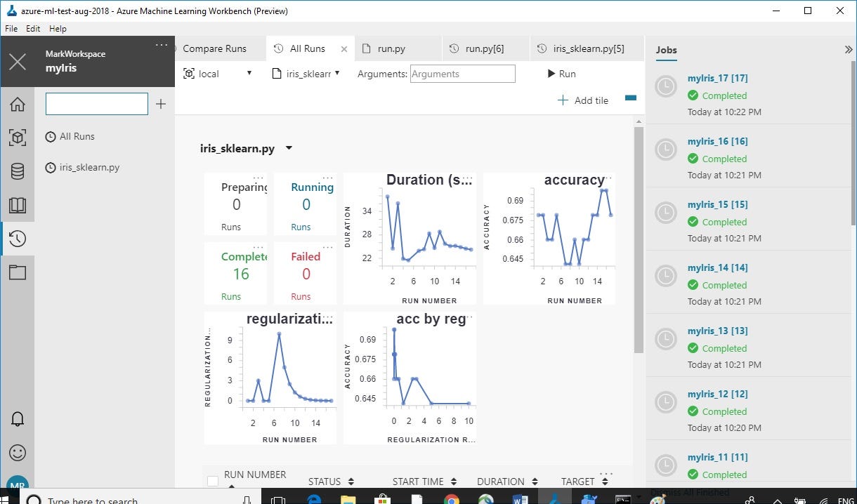The width and height of the screenshot is (857, 504).
Task: Switch to the run.py tab
Action: (397, 48)
